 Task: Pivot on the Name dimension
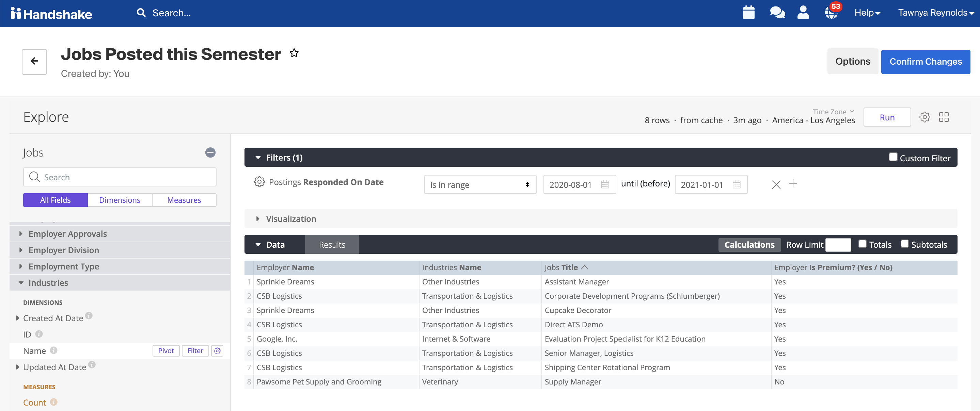(166, 350)
